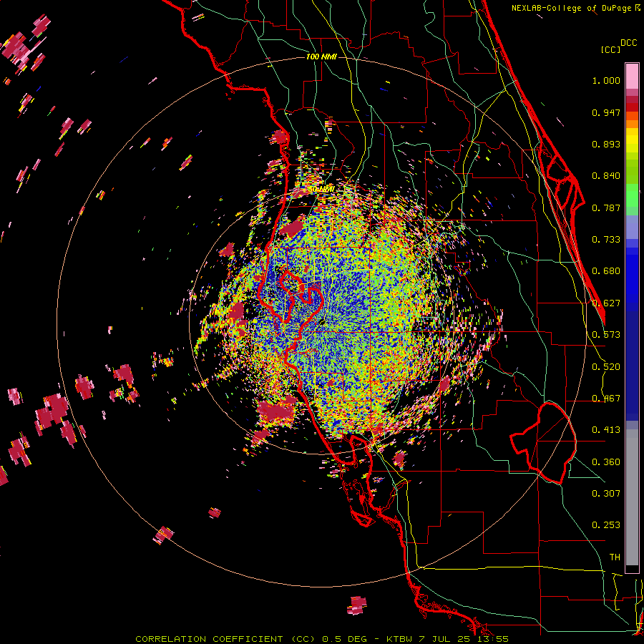Click the 0.360 scale value
The image size is (644, 644).
click(x=606, y=462)
